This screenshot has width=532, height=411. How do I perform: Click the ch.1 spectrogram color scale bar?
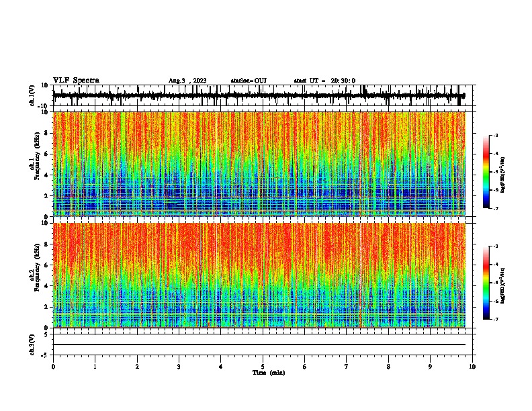coord(486,172)
